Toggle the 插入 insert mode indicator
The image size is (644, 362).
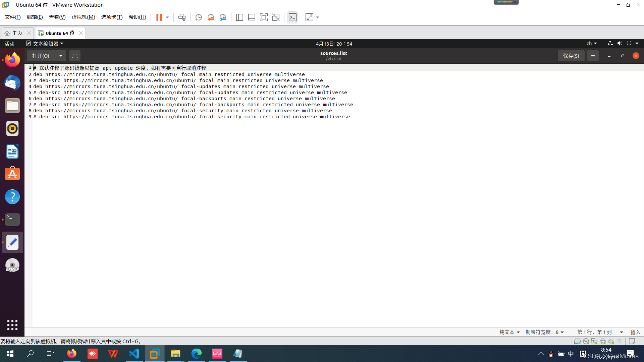[635, 332]
